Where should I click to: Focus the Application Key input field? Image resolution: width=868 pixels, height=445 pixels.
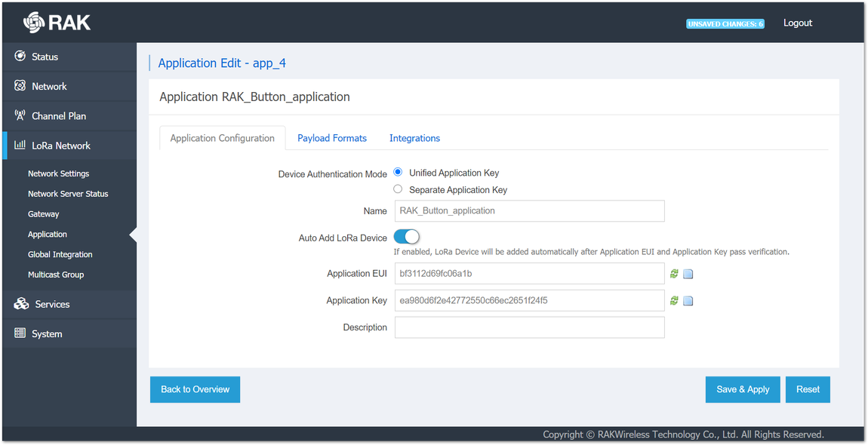click(x=529, y=300)
